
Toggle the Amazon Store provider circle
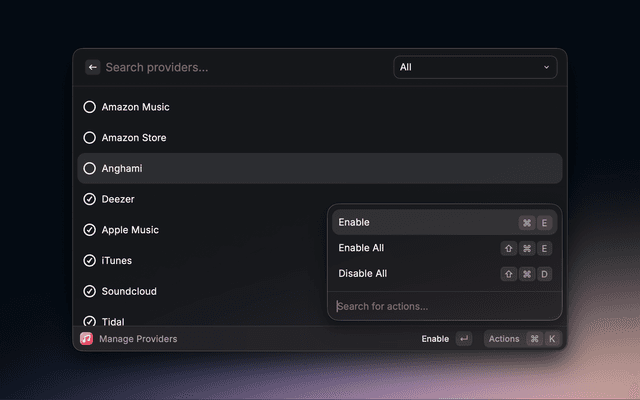[x=90, y=138]
